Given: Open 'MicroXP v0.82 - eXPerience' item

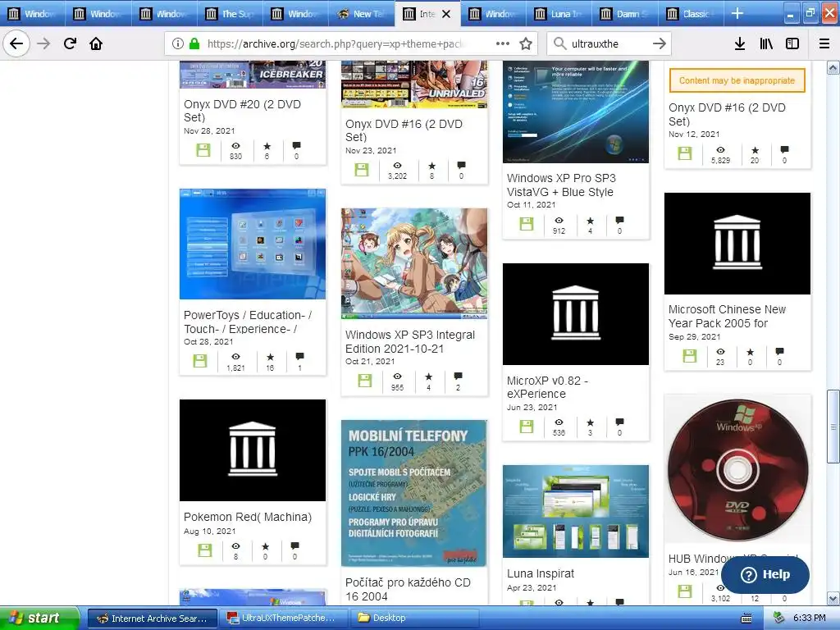Looking at the screenshot, I should coord(547,387).
